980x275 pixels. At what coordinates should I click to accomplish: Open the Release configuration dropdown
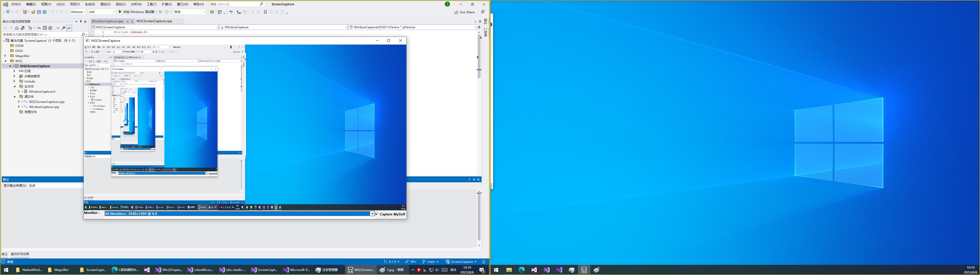pos(78,12)
